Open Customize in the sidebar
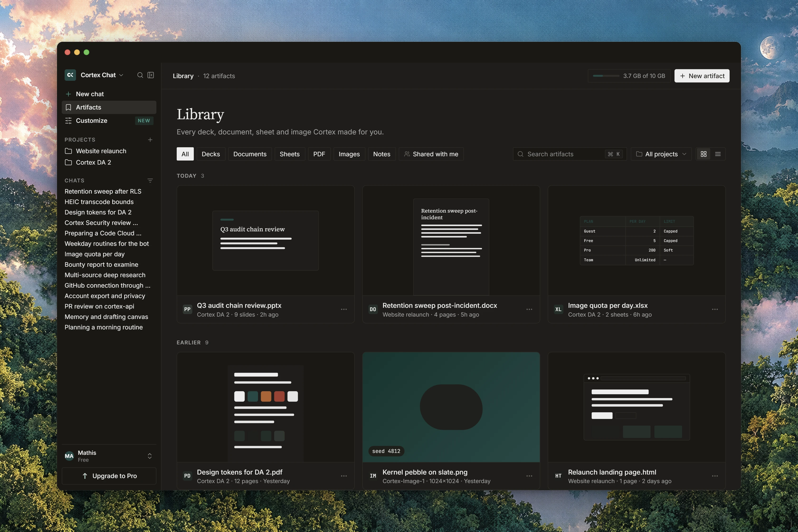798x532 pixels. tap(109, 121)
